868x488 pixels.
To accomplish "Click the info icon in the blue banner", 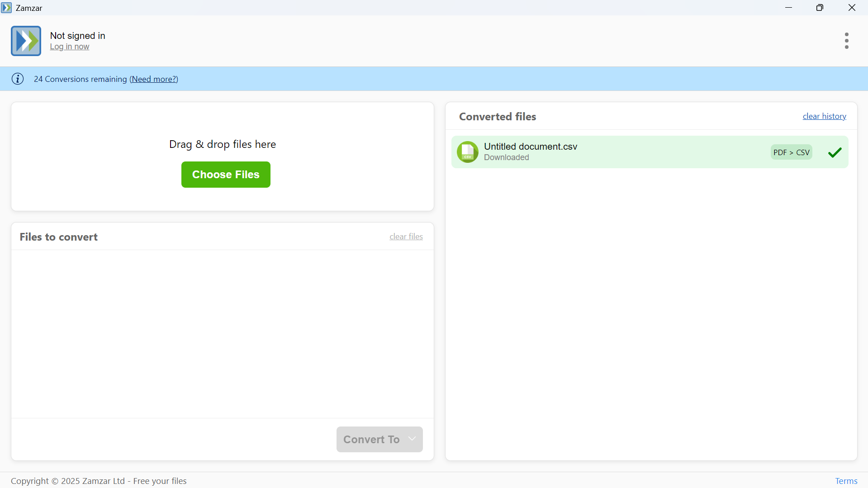I will click(x=18, y=79).
